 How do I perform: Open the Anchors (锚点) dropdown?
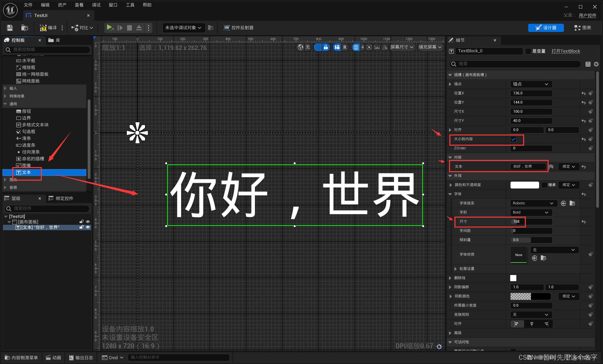(x=531, y=84)
